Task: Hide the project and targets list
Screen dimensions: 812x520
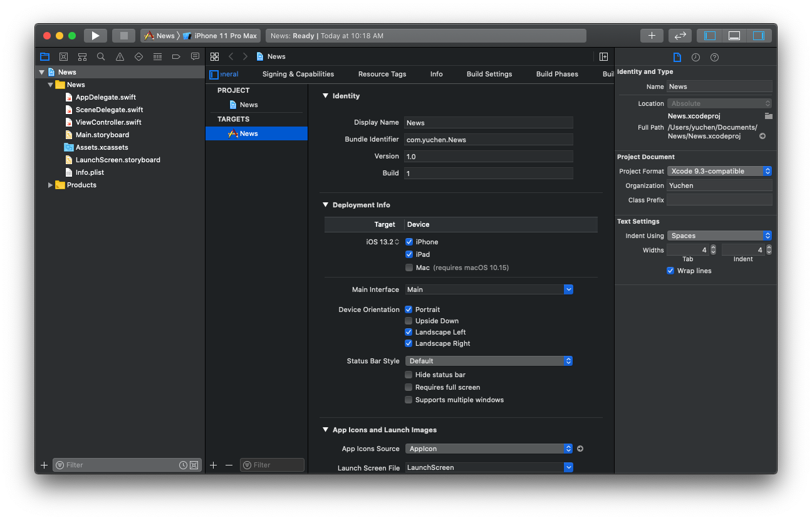Action: pyautogui.click(x=214, y=75)
